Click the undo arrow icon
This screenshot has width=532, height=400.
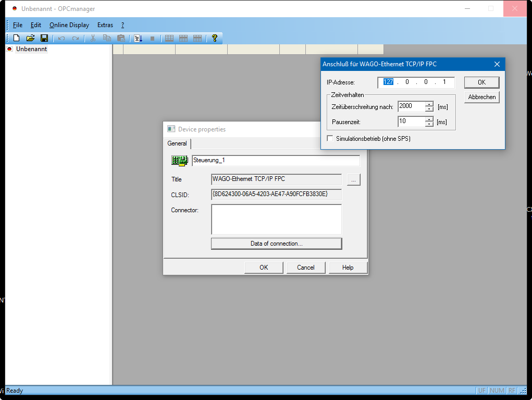coord(61,39)
